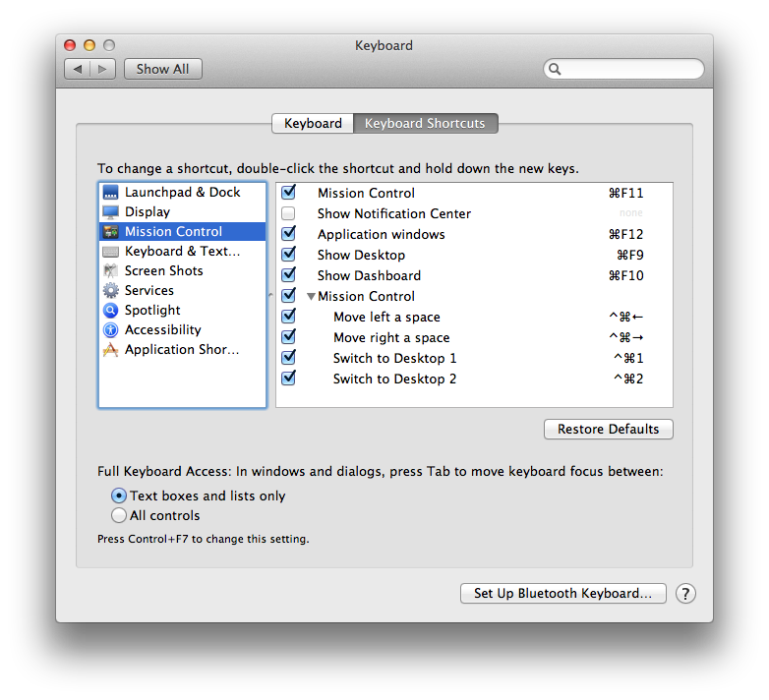Select All controls radio button
The image size is (769, 700).
tap(119, 515)
